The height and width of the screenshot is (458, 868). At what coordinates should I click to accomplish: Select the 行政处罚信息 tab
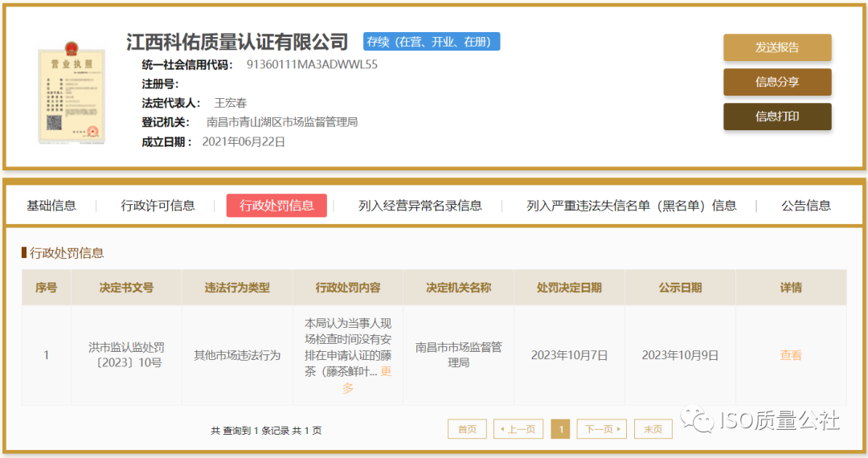pos(276,206)
